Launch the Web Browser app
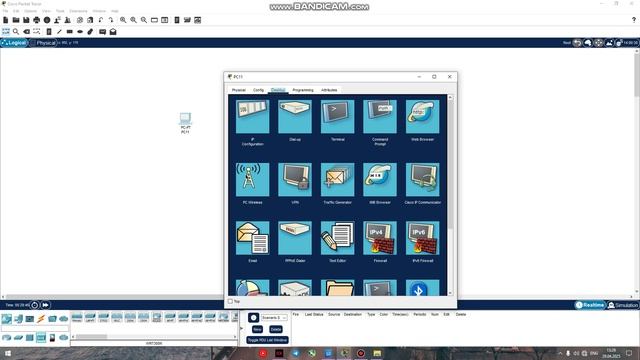Image resolution: width=640 pixels, height=360 pixels. 422,117
